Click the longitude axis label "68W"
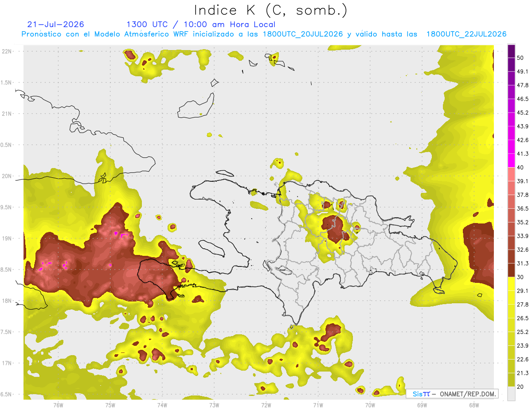Image resolution: width=532 pixels, height=411 pixels. click(474, 404)
